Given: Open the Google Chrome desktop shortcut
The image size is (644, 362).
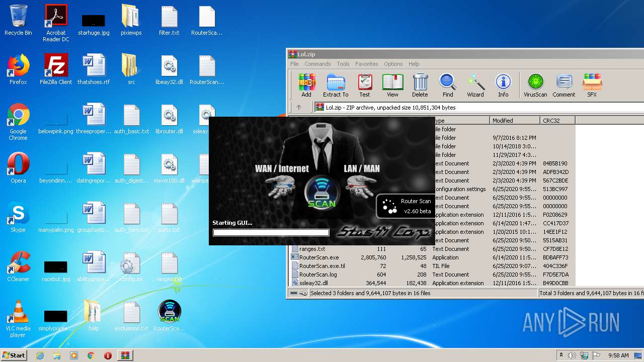Looking at the screenshot, I should pyautogui.click(x=18, y=122).
